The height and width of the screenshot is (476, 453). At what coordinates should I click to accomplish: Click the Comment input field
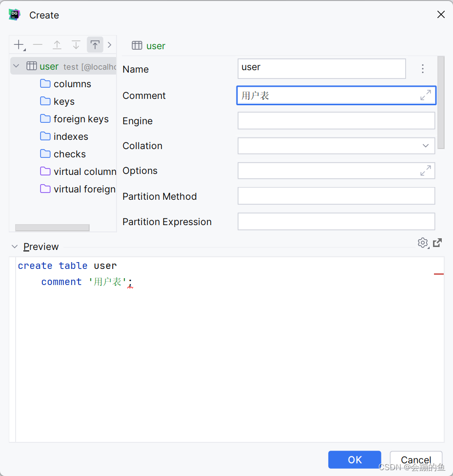(336, 95)
